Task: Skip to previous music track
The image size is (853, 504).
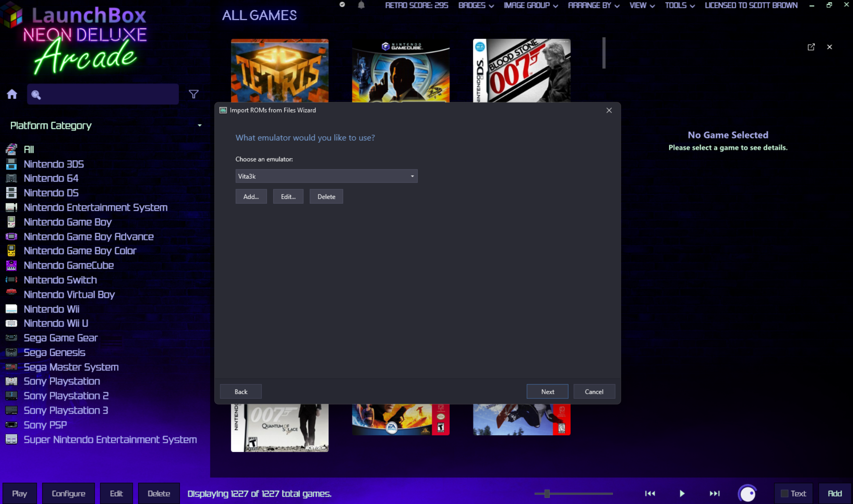Action: coord(650,494)
